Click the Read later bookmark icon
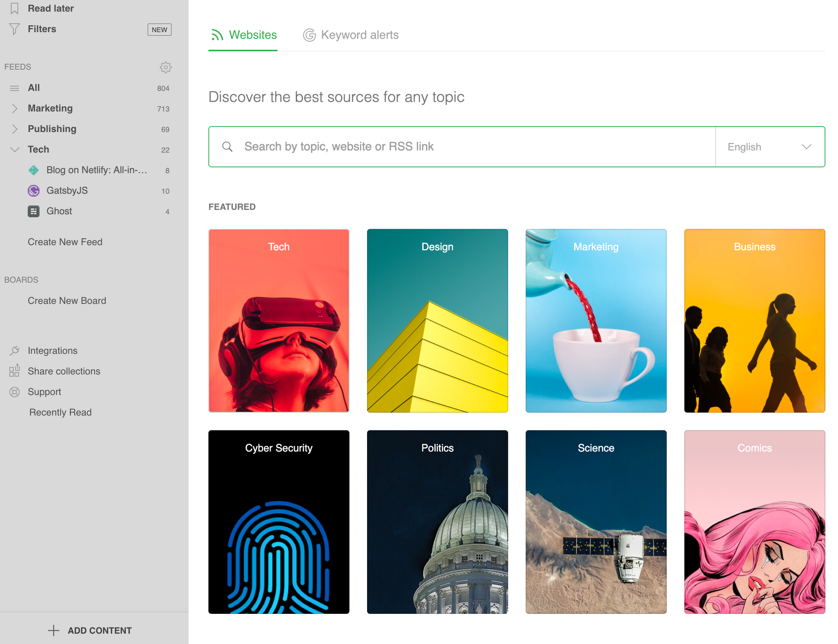The width and height of the screenshot is (838, 644). pyautogui.click(x=15, y=8)
